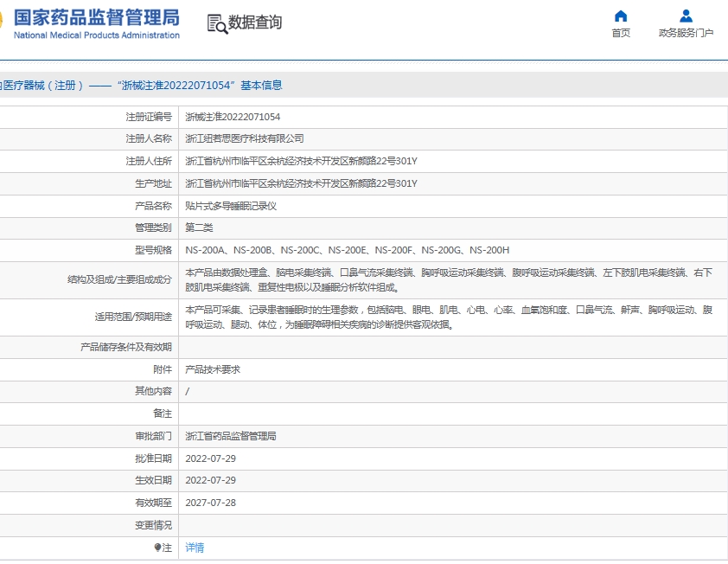The width and height of the screenshot is (728, 564).
Task: Click the 有效期至 field label
Action: pyautogui.click(x=153, y=503)
